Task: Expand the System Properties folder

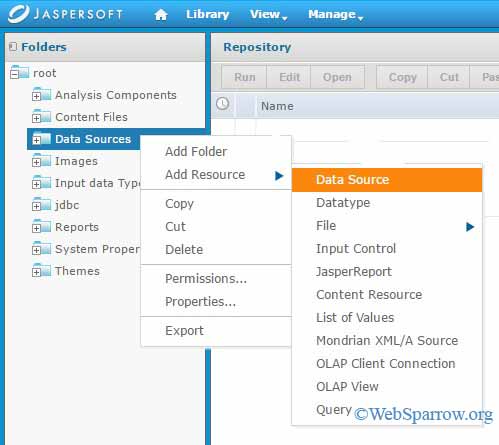Action: 36,250
